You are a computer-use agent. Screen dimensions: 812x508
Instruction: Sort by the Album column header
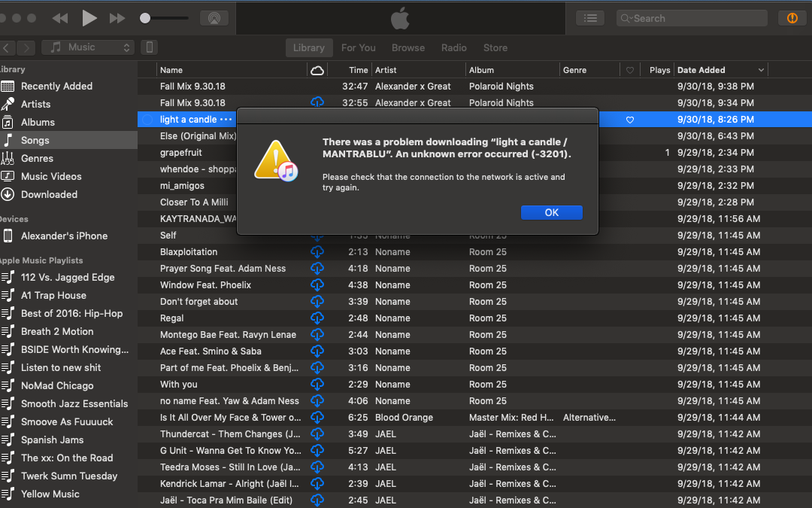point(512,70)
